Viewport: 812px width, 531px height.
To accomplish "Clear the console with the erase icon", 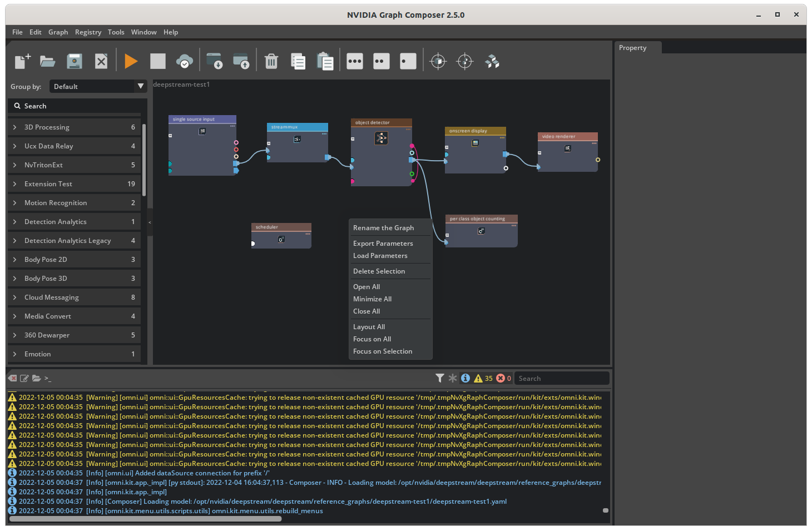I will [12, 378].
